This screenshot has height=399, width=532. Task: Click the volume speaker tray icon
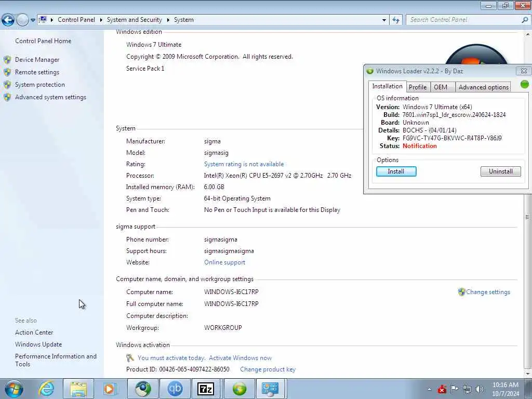tap(480, 389)
